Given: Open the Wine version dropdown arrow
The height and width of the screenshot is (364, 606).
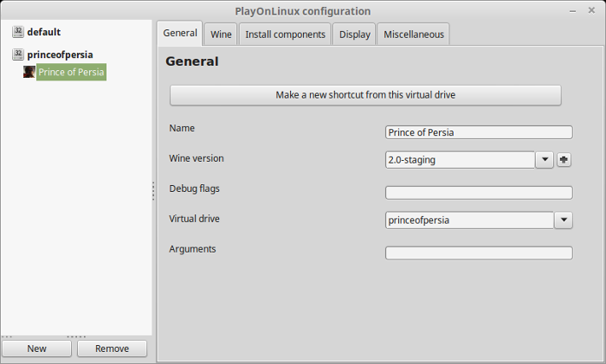Looking at the screenshot, I should click(x=545, y=160).
